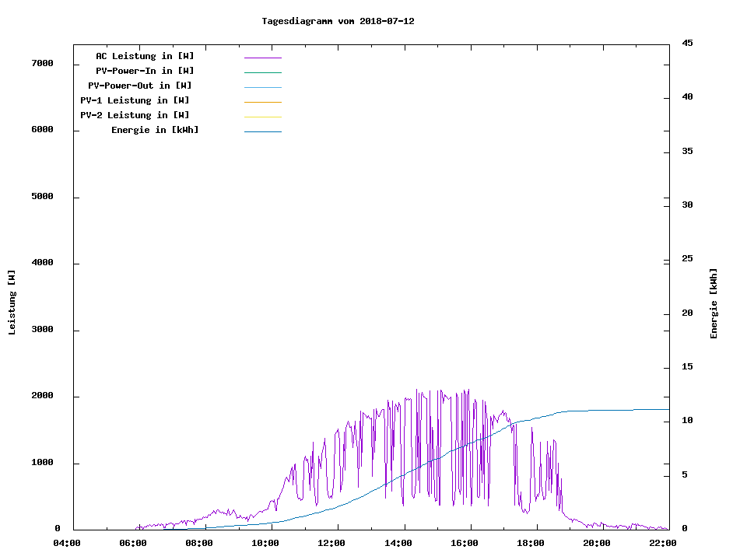Select the PV-2 Leistung legend label
The width and height of the screenshot is (747, 560).
(135, 115)
